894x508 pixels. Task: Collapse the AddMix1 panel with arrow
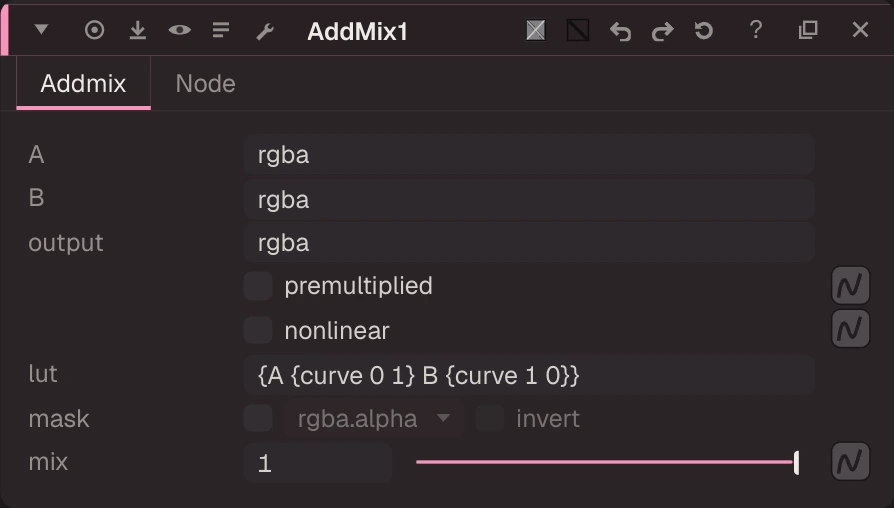41,29
